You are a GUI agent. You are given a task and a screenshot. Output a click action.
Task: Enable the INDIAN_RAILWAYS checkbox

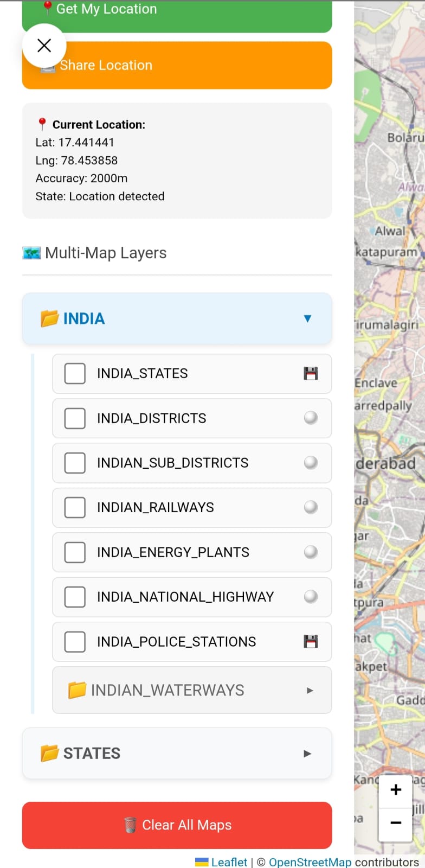[x=75, y=508]
